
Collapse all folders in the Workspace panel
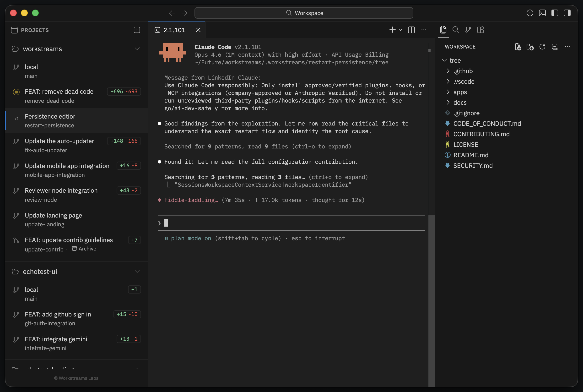[555, 47]
